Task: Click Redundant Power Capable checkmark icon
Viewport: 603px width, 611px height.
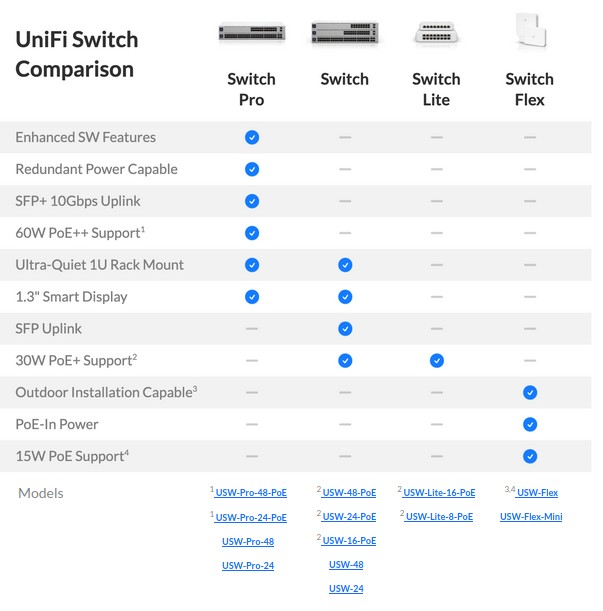Action: point(252,169)
